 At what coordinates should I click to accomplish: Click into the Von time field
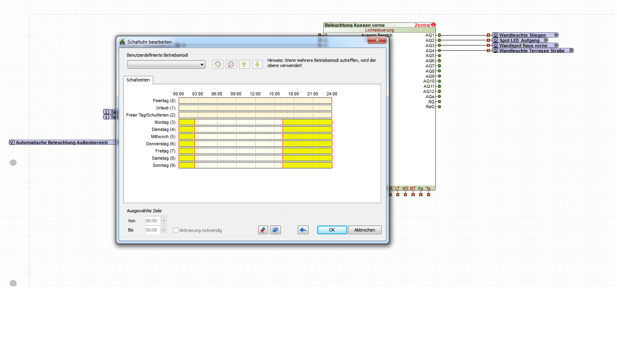[x=152, y=221]
